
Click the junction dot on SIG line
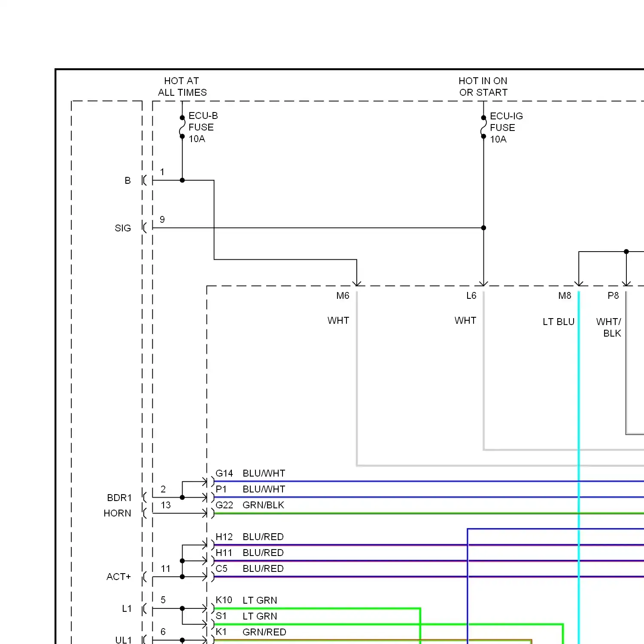coord(483,228)
